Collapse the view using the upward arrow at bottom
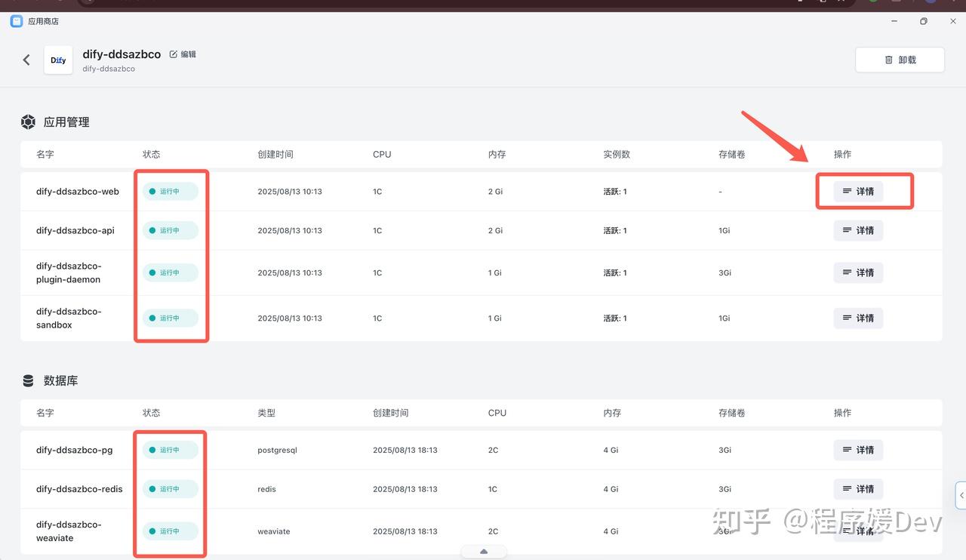 point(483,551)
